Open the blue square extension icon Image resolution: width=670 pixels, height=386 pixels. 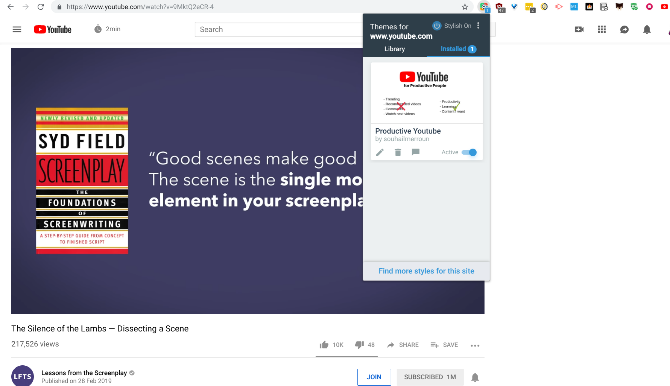tap(574, 7)
